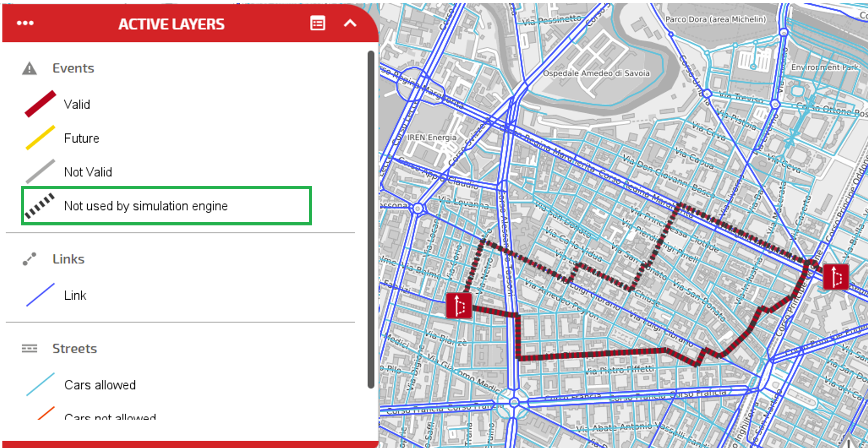Select Not used by simulation engine entry
Viewport: 868px width, 448px height.
tap(146, 206)
